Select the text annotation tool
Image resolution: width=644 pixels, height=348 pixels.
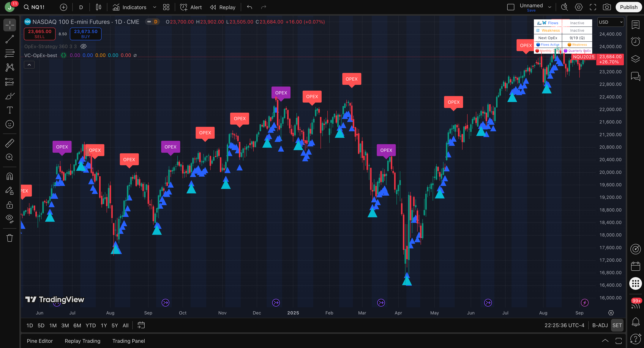coord(10,110)
